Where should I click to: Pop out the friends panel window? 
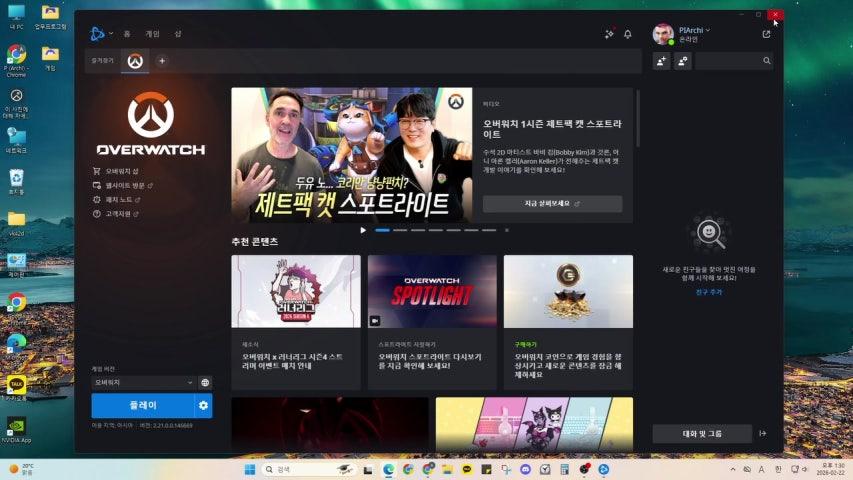pyautogui.click(x=766, y=34)
